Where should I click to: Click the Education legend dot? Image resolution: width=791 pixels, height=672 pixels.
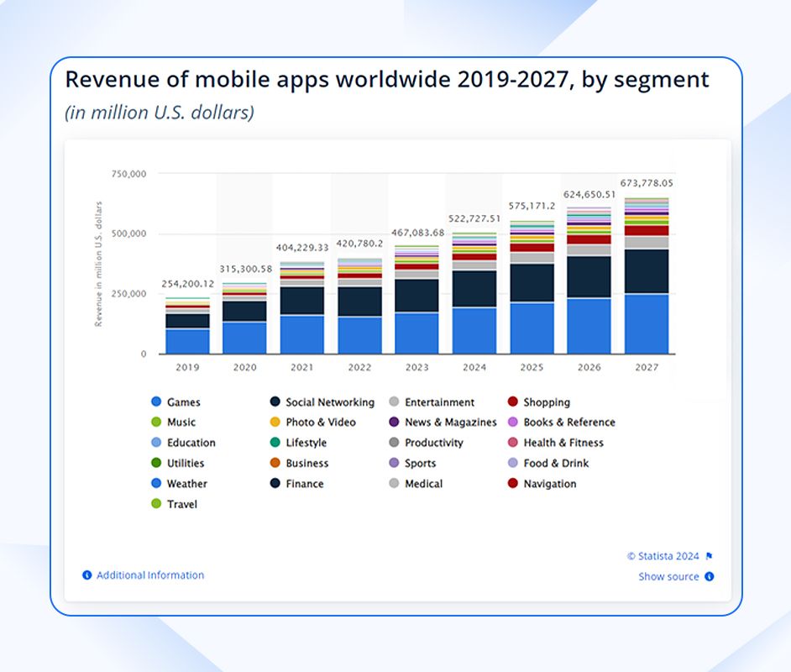click(156, 443)
